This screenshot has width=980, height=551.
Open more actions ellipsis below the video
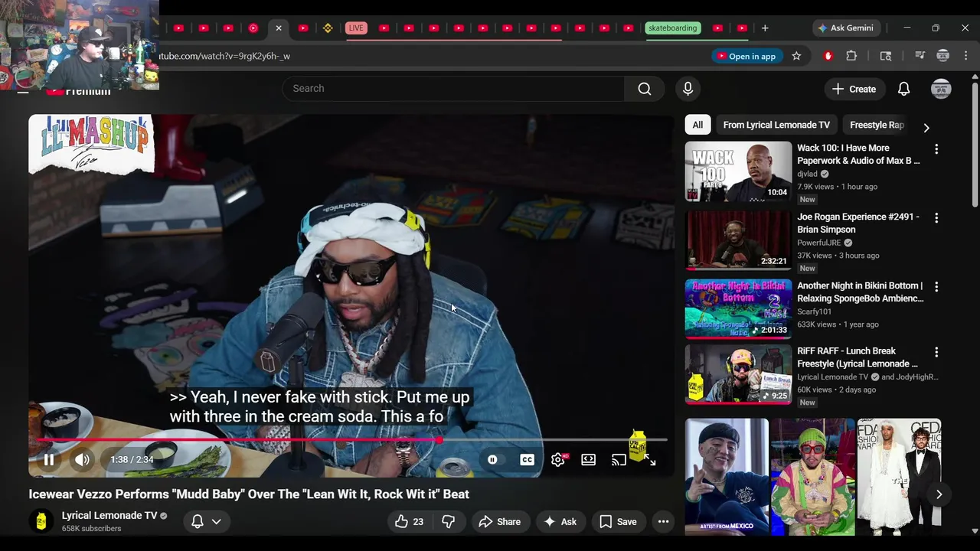click(664, 522)
